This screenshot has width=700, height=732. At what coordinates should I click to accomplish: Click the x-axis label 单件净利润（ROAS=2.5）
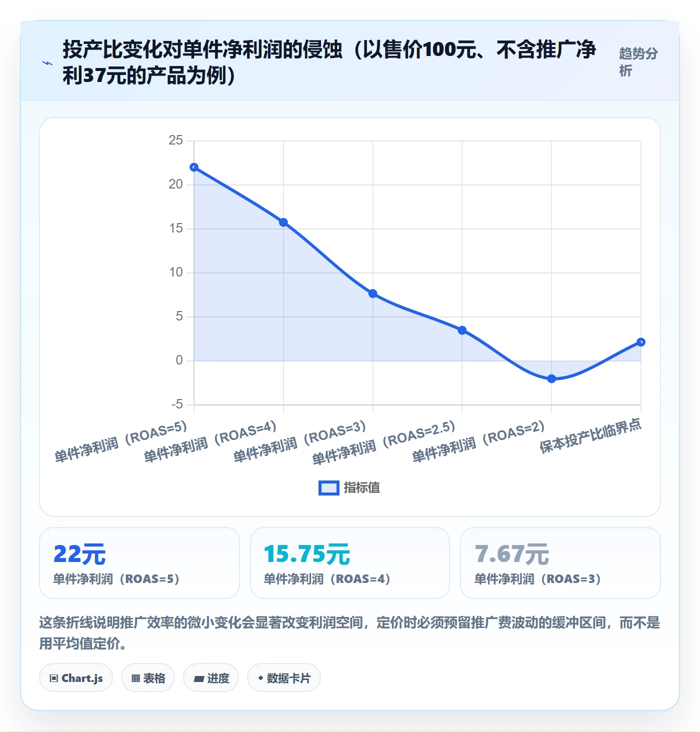pos(384,442)
